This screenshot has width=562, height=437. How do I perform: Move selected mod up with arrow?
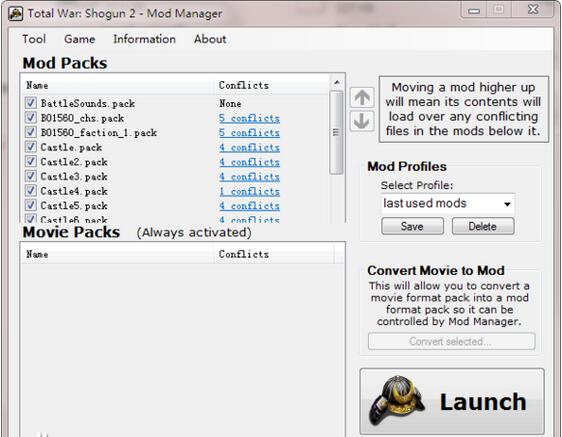(x=362, y=97)
